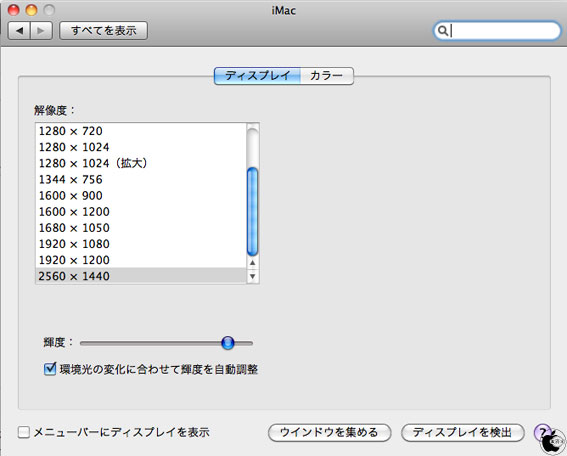Switch to the カラー tab
The width and height of the screenshot is (567, 456).
click(327, 76)
